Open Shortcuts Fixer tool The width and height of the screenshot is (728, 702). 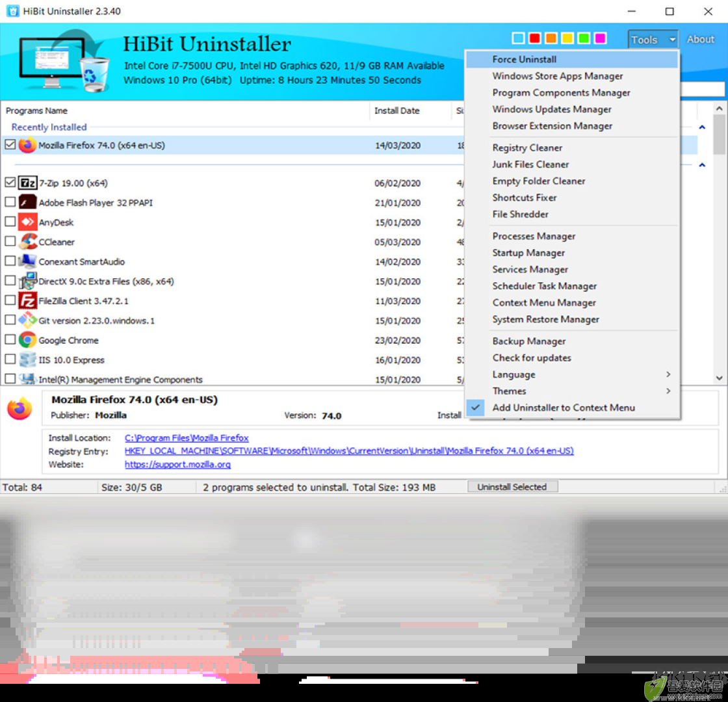click(573, 198)
